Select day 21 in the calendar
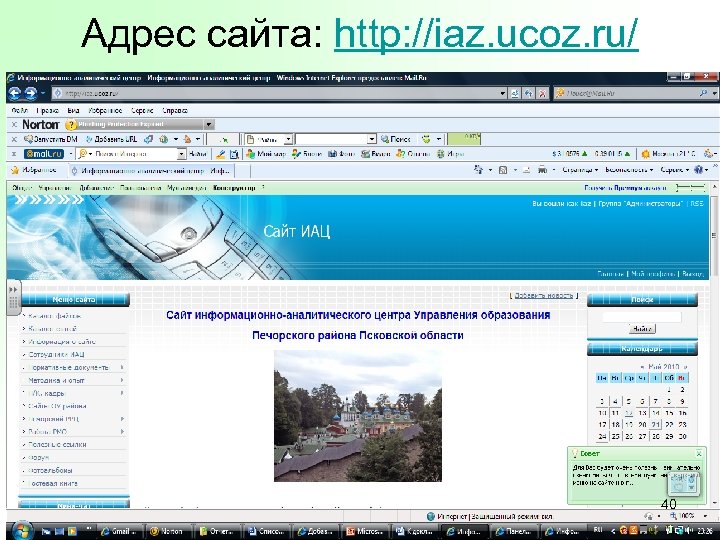Screen dimensions: 720x540 [x=655, y=424]
